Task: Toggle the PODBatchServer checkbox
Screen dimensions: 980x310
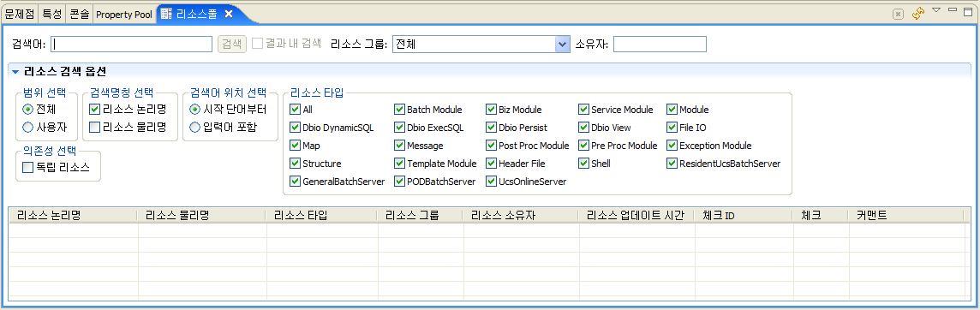Action: tap(399, 182)
